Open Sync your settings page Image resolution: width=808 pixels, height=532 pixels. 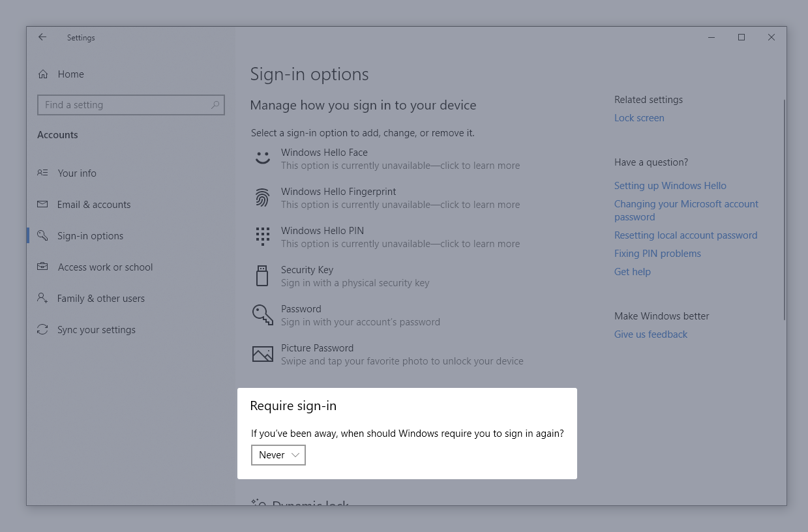(x=97, y=330)
